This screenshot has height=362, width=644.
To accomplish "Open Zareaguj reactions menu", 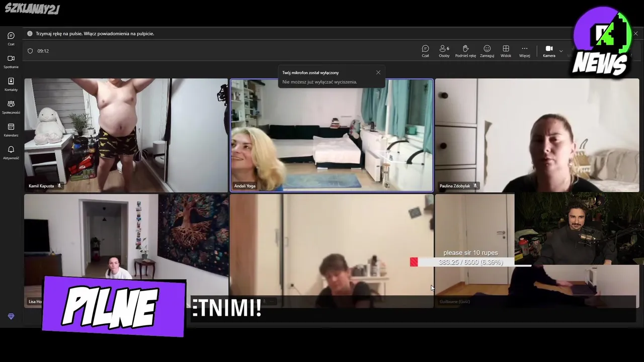I will click(487, 51).
